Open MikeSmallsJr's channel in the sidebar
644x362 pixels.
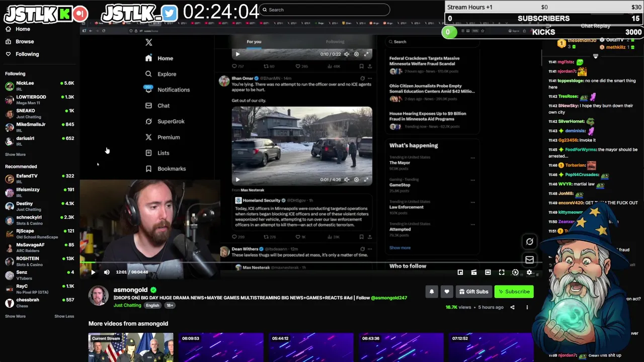(x=40, y=127)
